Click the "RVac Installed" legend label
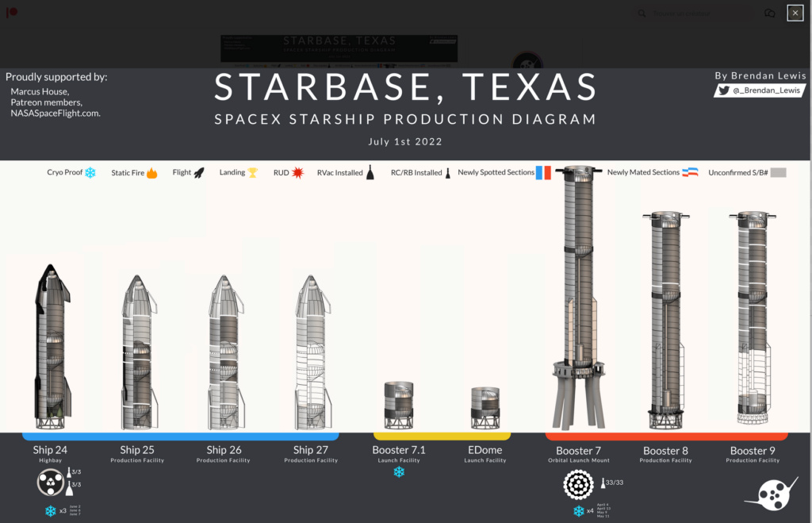Image resolution: width=812 pixels, height=523 pixels. 340,172
